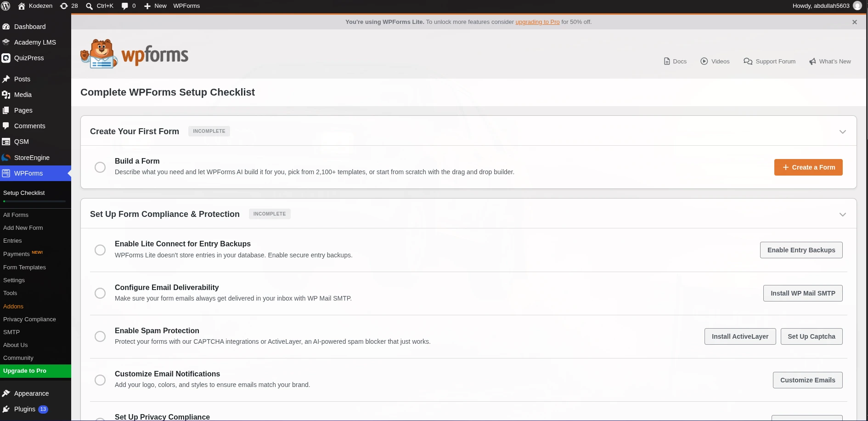This screenshot has height=421, width=868.
Task: Open the updates icon showing 28
Action: click(x=64, y=6)
